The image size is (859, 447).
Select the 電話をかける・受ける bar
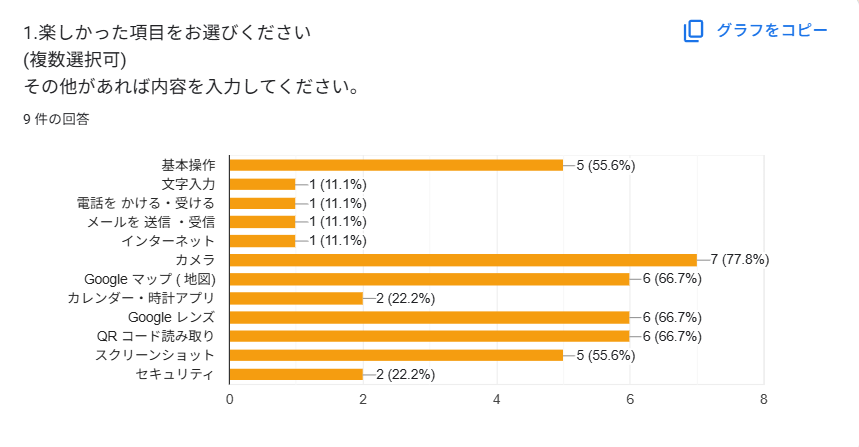tap(263, 203)
